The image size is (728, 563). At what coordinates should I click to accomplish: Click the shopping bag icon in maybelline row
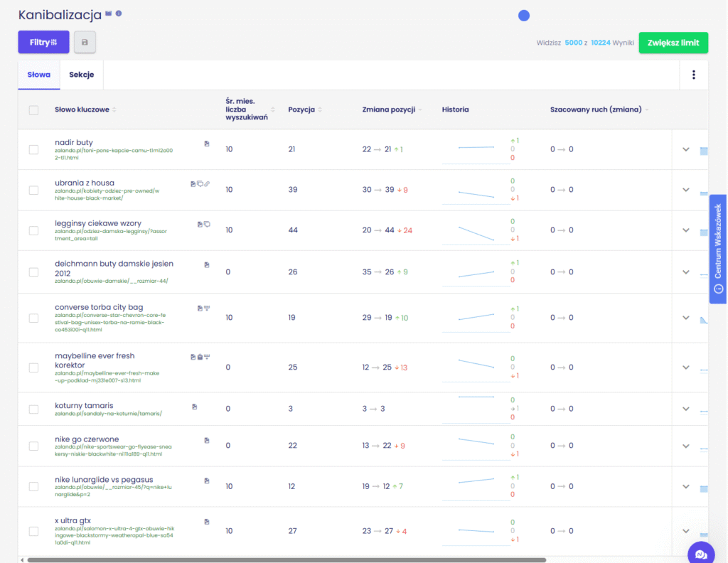[200, 357]
